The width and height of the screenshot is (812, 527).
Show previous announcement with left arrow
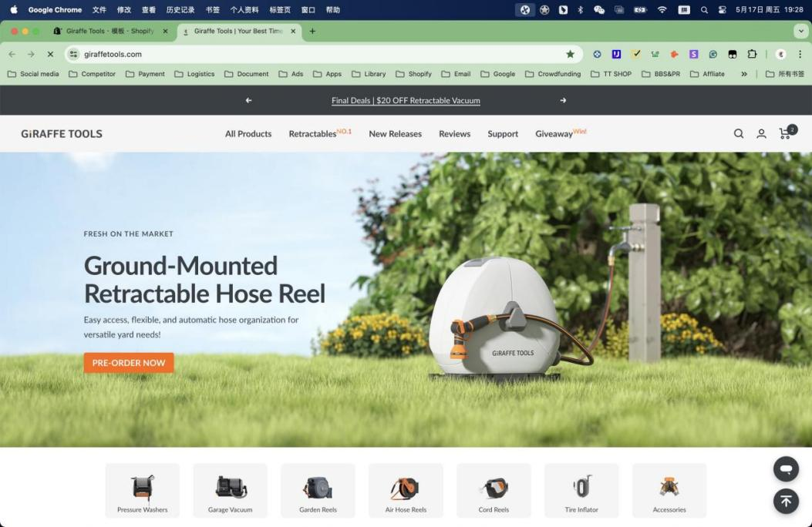[248, 100]
